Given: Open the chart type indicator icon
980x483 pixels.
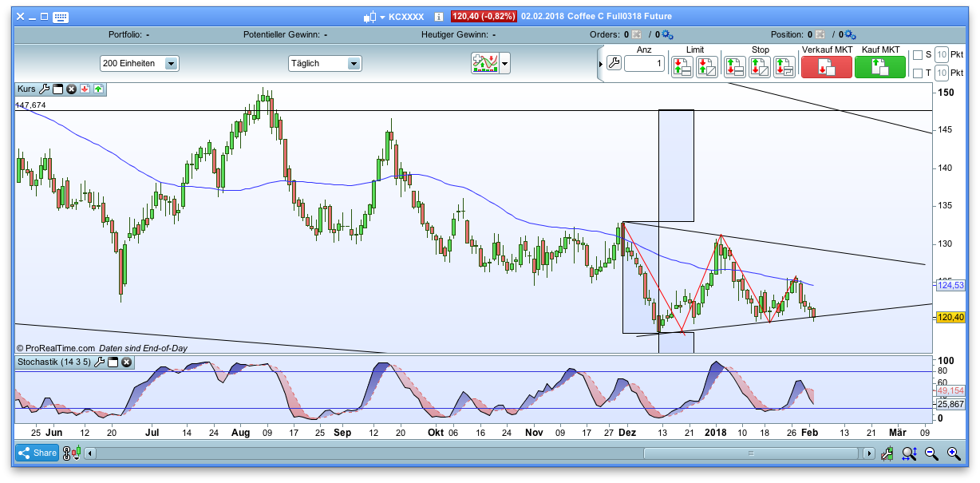Looking at the screenshot, I should 485,63.
